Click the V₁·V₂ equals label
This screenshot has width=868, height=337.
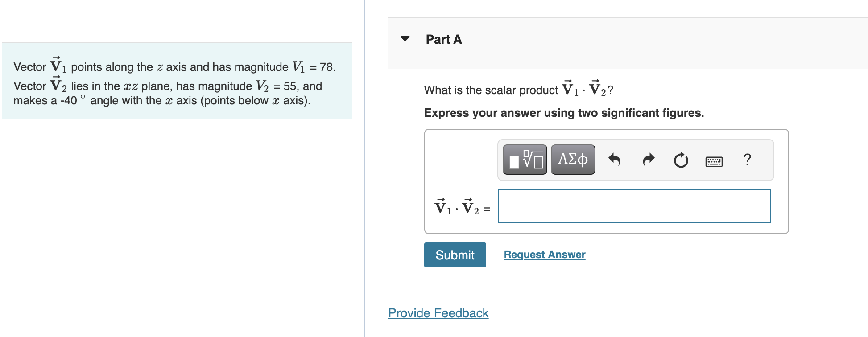[461, 206]
